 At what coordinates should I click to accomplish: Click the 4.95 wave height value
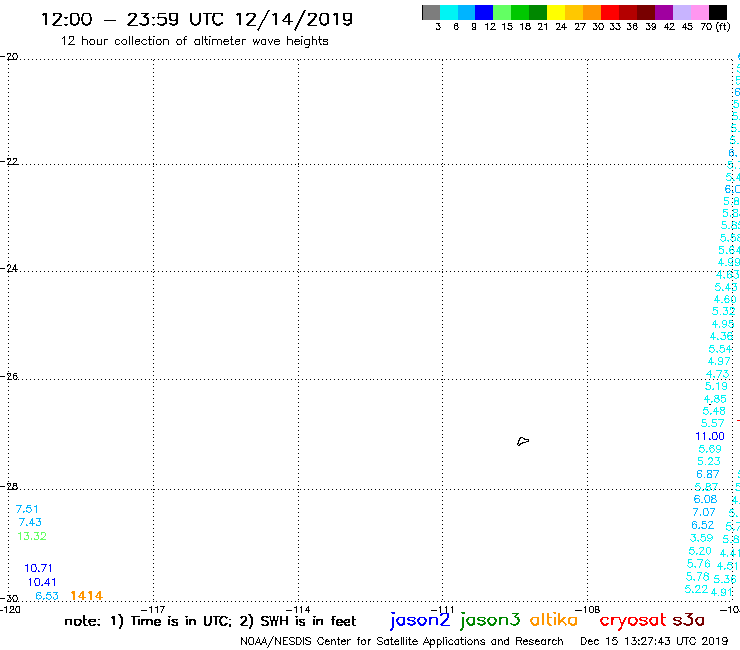tap(723, 324)
